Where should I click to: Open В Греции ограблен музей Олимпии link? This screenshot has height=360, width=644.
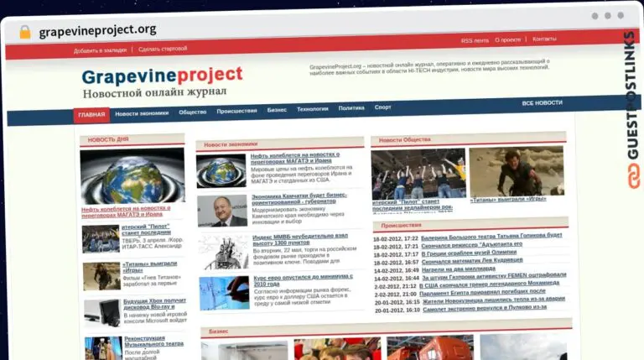pos(469,253)
